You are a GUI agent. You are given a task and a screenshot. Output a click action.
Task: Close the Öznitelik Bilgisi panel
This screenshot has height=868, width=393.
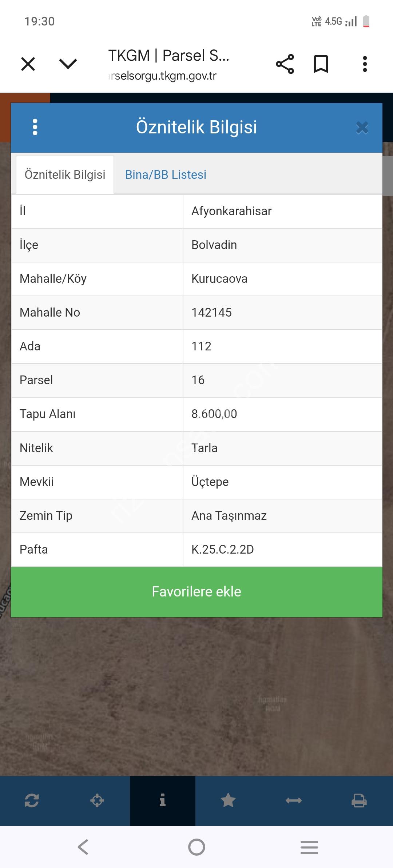(362, 128)
